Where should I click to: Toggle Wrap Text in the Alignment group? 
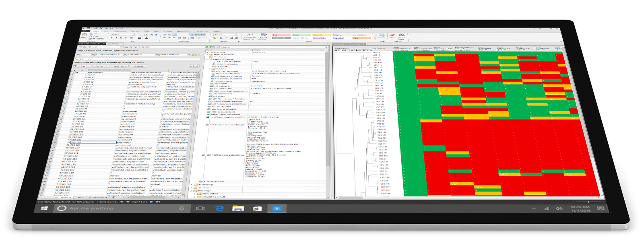click(x=198, y=35)
